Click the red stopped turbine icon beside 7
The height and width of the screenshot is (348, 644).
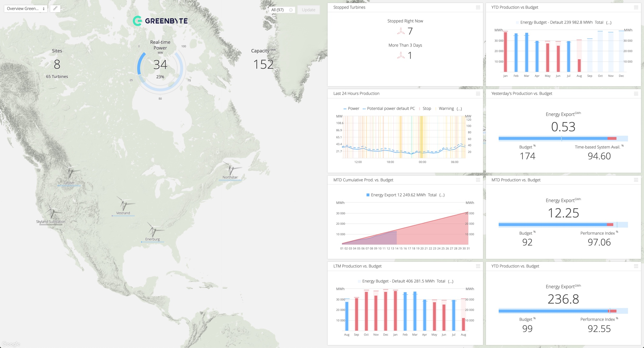click(x=401, y=31)
